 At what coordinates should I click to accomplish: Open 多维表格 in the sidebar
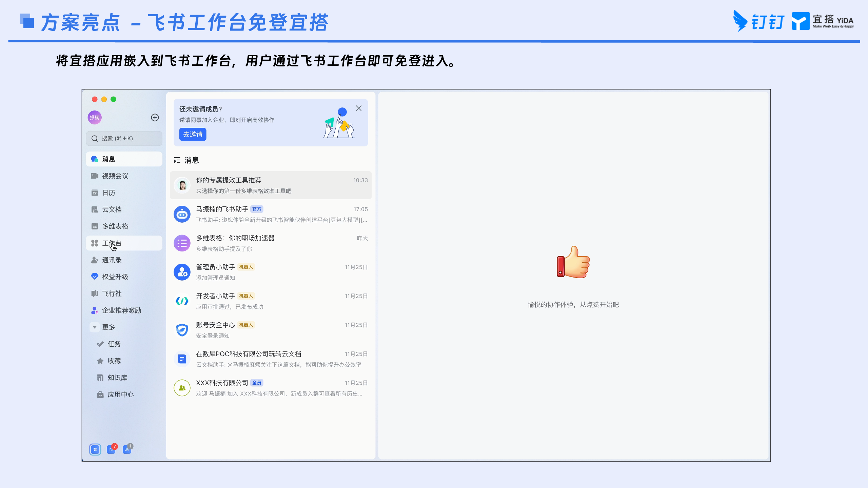tap(124, 226)
